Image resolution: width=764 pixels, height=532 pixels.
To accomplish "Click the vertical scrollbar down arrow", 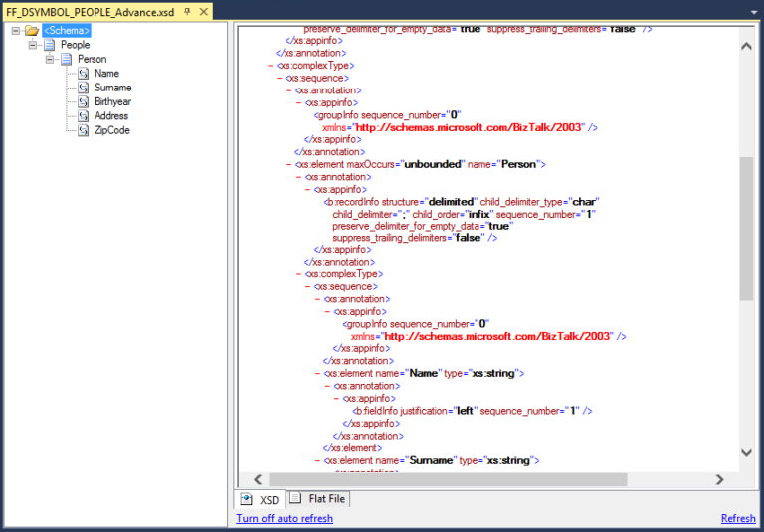I will point(746,453).
